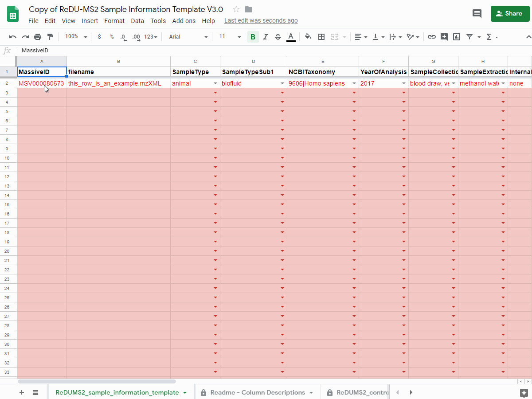
Task: Open the zoom 100% dropdown
Action: (x=76, y=37)
